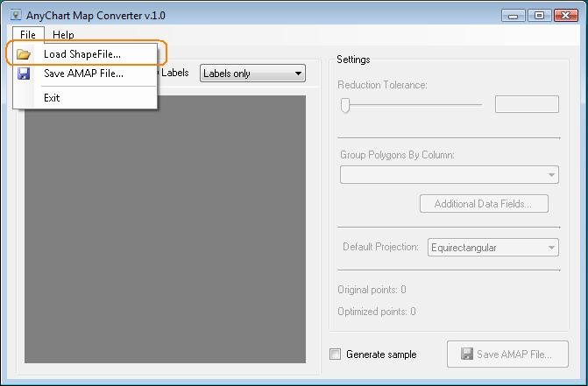Click the open-folder icon beside Load ShapeFile
Image resolution: width=588 pixels, height=386 pixels.
[24, 54]
